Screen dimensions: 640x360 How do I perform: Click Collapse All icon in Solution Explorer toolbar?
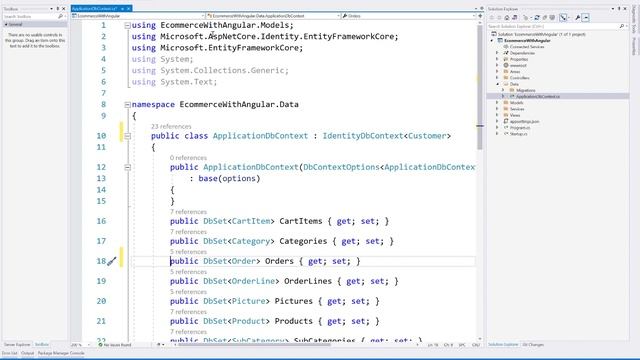click(x=545, y=18)
